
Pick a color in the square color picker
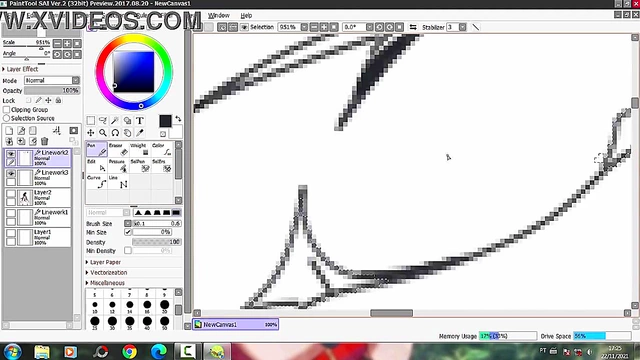(133, 72)
